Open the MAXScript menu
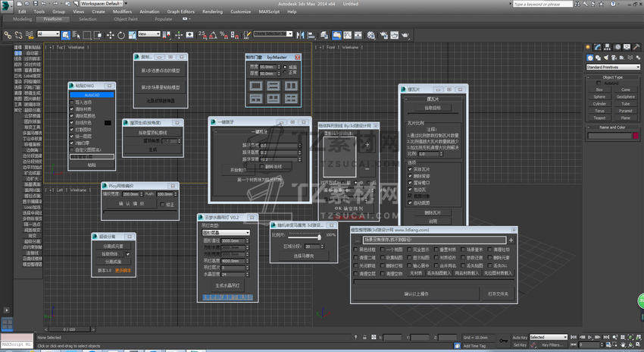The image size is (644, 352). tap(269, 11)
